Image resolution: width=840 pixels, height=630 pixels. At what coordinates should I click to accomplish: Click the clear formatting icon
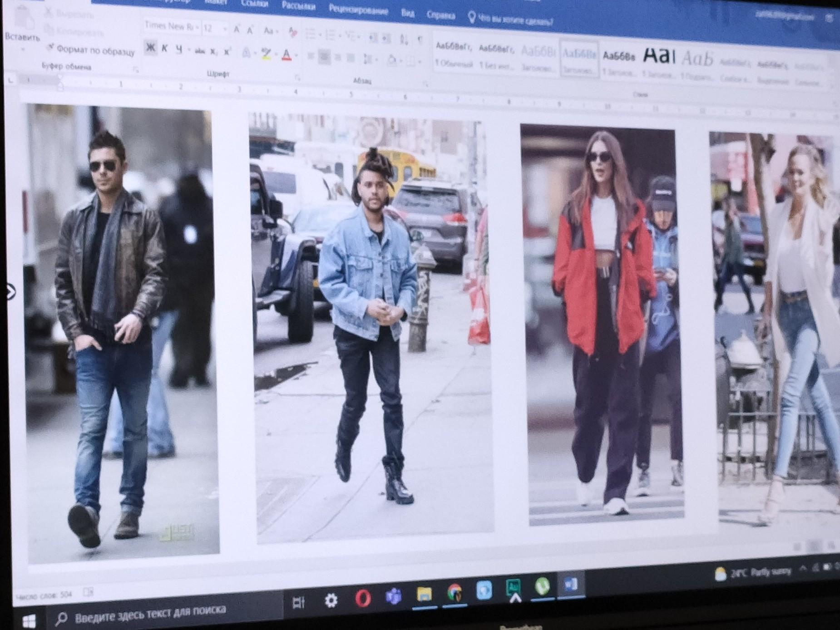[x=293, y=32]
